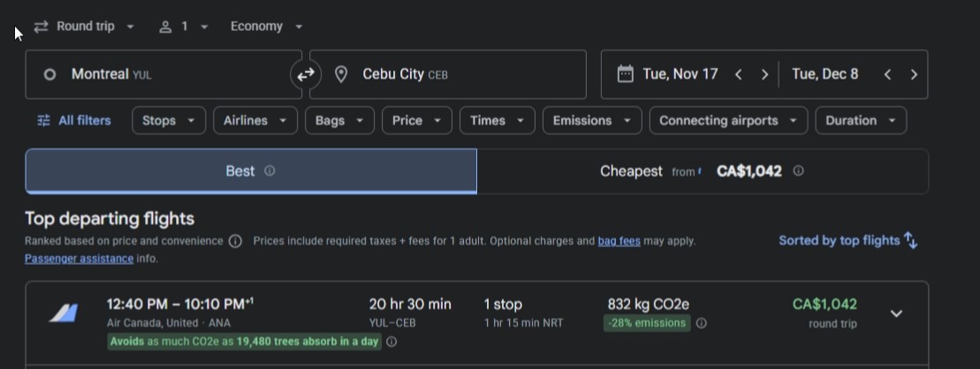Click the 832 kg CO2e emissions value
The image size is (980, 369).
(648, 304)
